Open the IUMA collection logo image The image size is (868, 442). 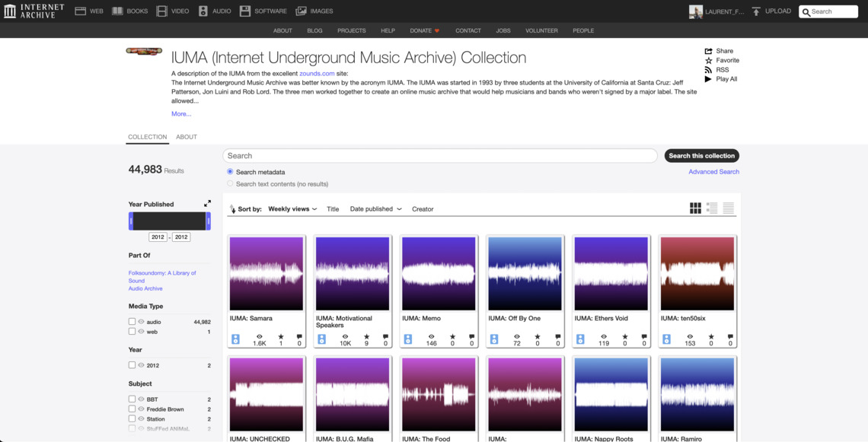coord(144,52)
